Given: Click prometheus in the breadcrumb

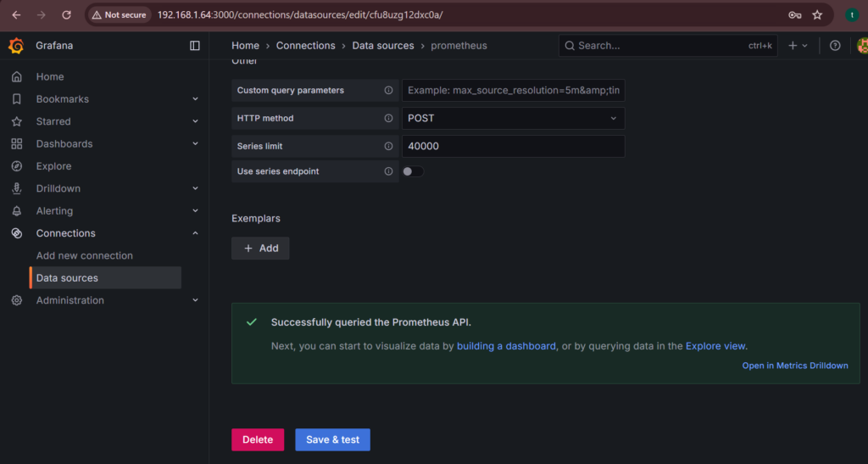Looking at the screenshot, I should 459,46.
